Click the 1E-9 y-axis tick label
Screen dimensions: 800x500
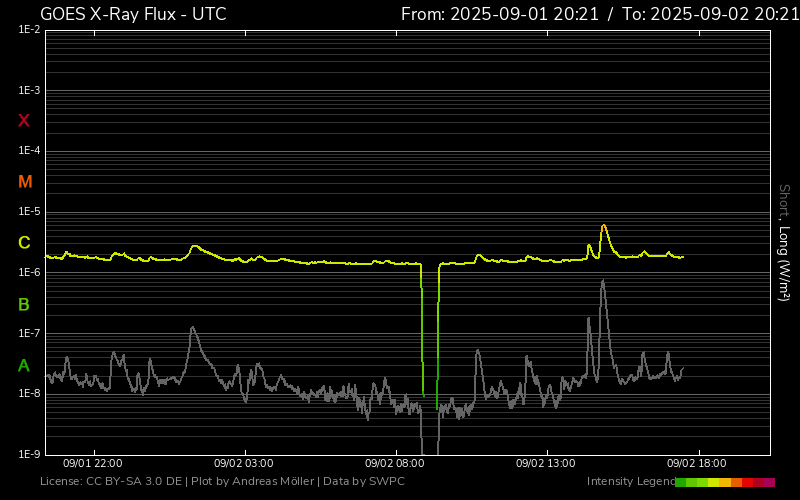29,454
